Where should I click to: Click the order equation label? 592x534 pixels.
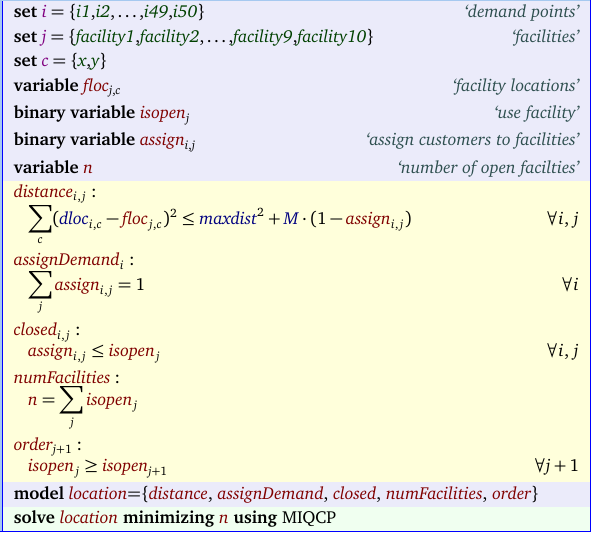click(x=47, y=446)
